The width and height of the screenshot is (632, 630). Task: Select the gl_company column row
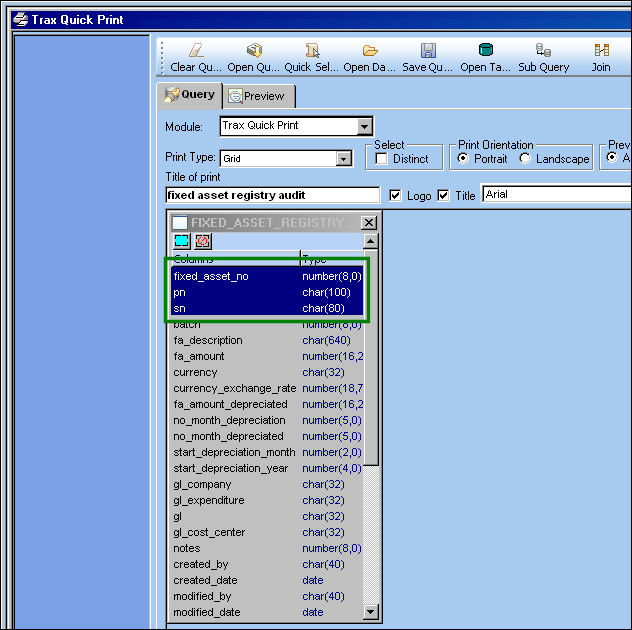point(268,484)
